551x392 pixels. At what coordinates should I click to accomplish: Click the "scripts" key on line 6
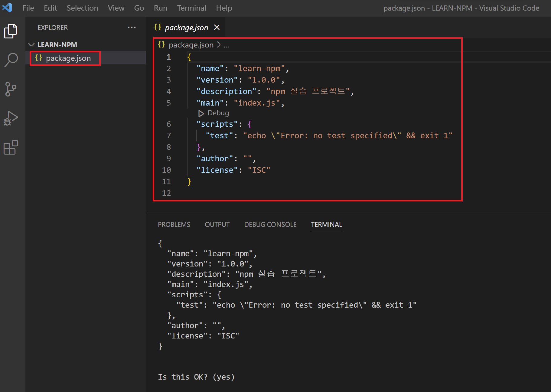217,124
